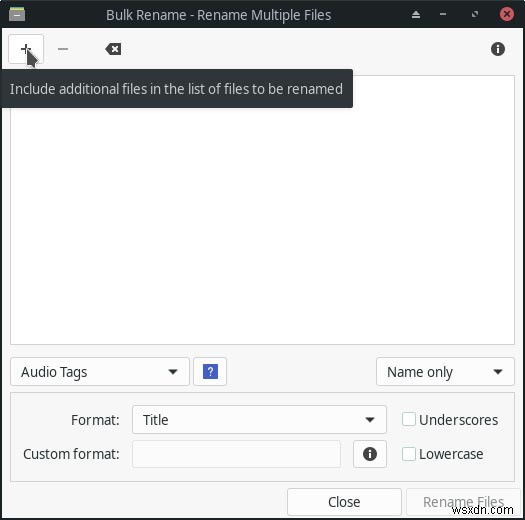Clear the file list with backspace icon
The height and width of the screenshot is (520, 525).
click(113, 49)
